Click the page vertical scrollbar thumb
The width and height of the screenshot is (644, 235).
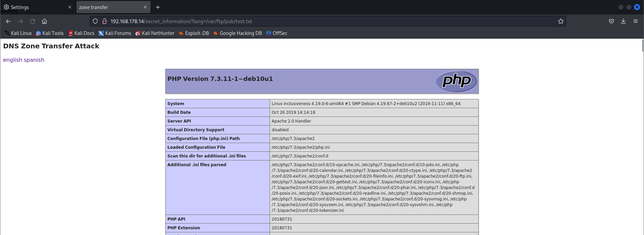tap(643, 45)
